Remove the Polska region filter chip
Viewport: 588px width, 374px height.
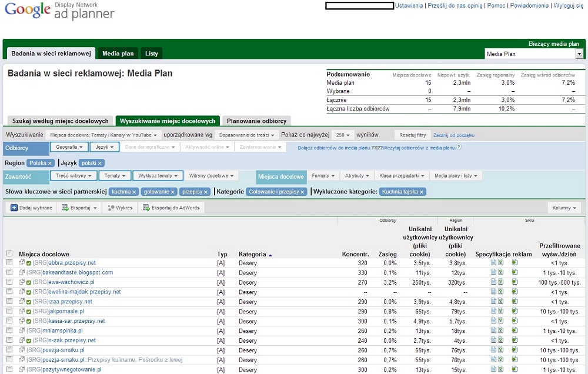(x=50, y=163)
